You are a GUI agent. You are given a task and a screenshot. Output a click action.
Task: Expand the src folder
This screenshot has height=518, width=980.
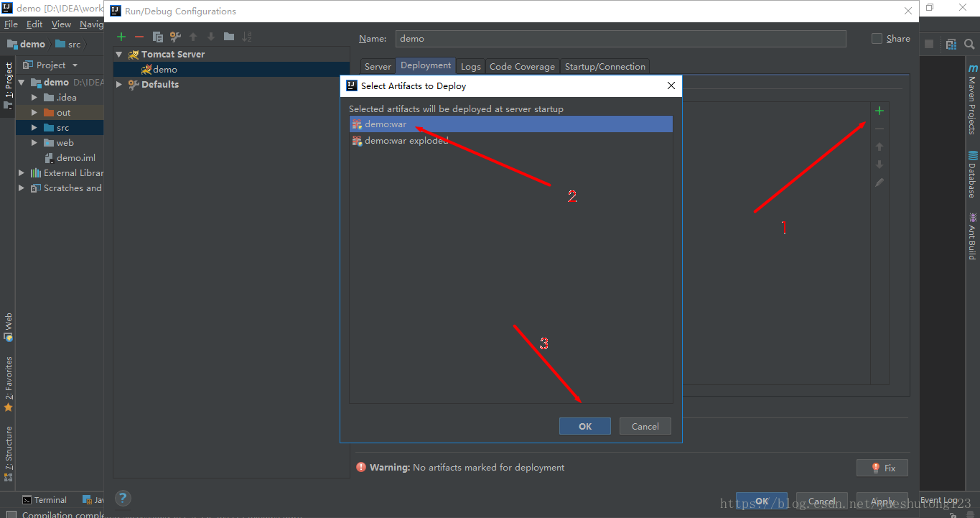(x=34, y=128)
